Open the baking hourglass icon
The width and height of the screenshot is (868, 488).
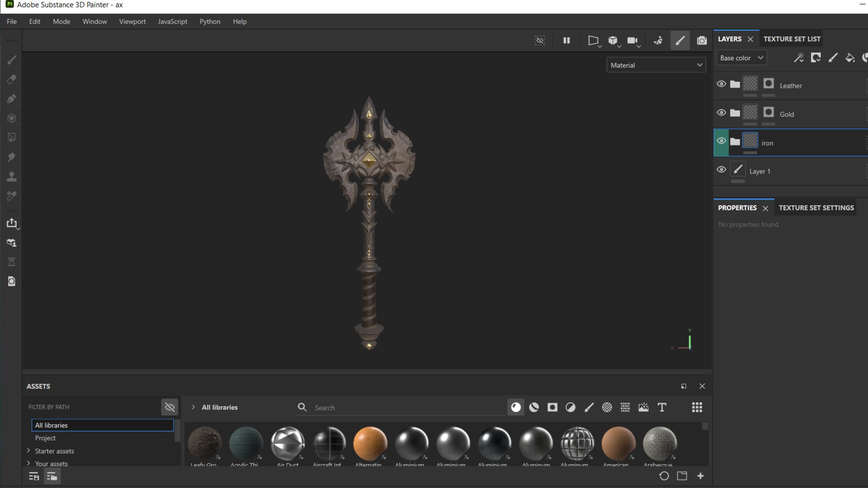pos(12,262)
